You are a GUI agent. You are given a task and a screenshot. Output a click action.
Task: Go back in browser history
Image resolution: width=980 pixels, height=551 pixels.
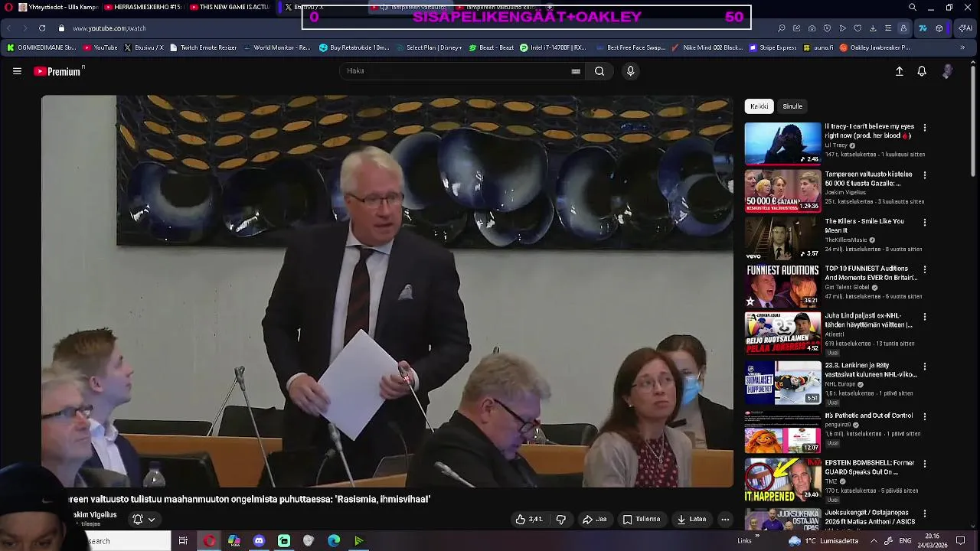tap(8, 28)
